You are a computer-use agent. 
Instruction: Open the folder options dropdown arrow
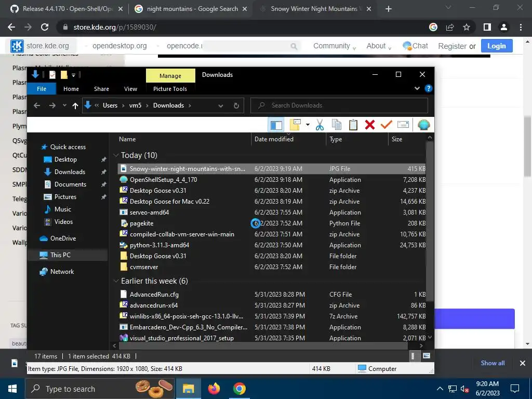308,125
